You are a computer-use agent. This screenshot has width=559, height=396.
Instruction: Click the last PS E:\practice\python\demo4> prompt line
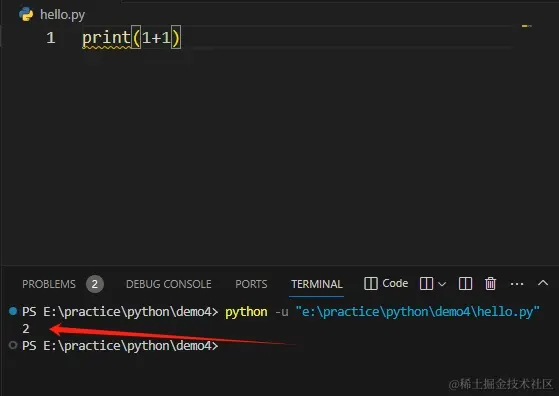click(x=120, y=345)
